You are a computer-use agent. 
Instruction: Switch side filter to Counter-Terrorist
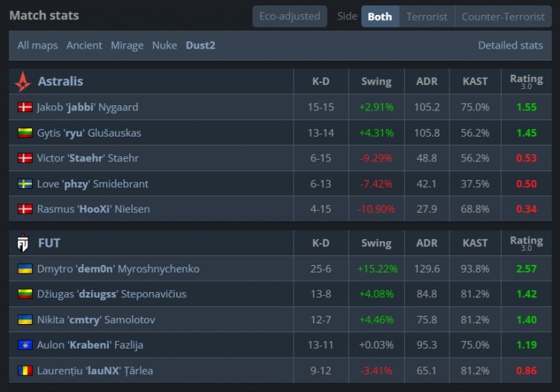click(x=503, y=16)
